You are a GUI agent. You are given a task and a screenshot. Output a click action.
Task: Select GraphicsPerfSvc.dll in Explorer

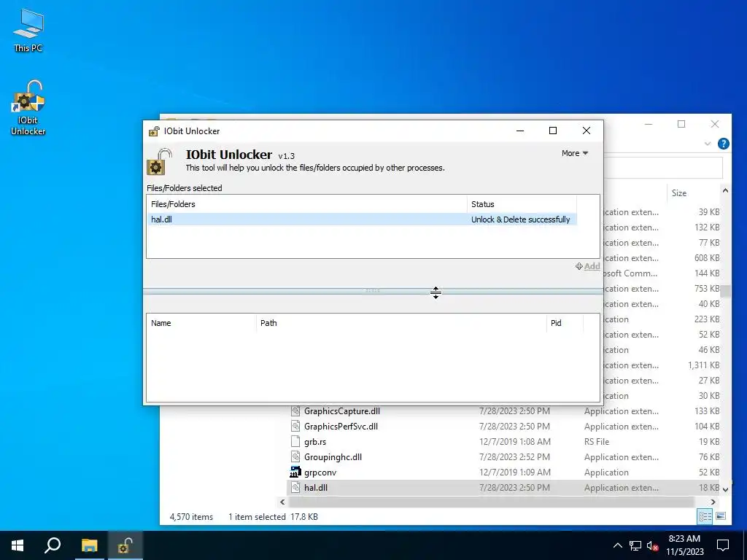(341, 426)
